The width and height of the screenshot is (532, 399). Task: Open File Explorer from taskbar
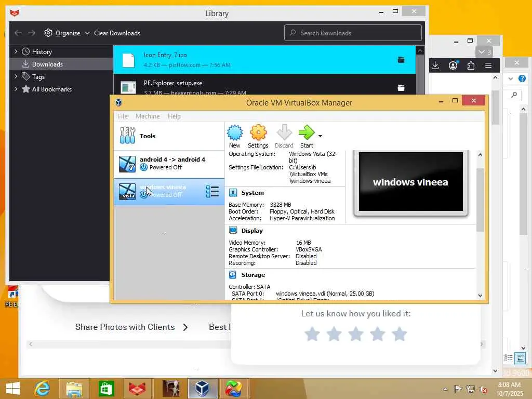tap(74, 389)
